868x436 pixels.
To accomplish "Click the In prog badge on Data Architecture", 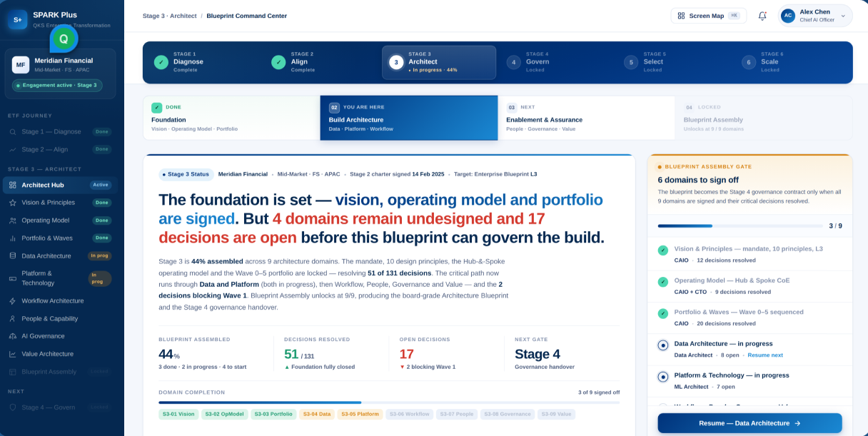I will coord(99,255).
